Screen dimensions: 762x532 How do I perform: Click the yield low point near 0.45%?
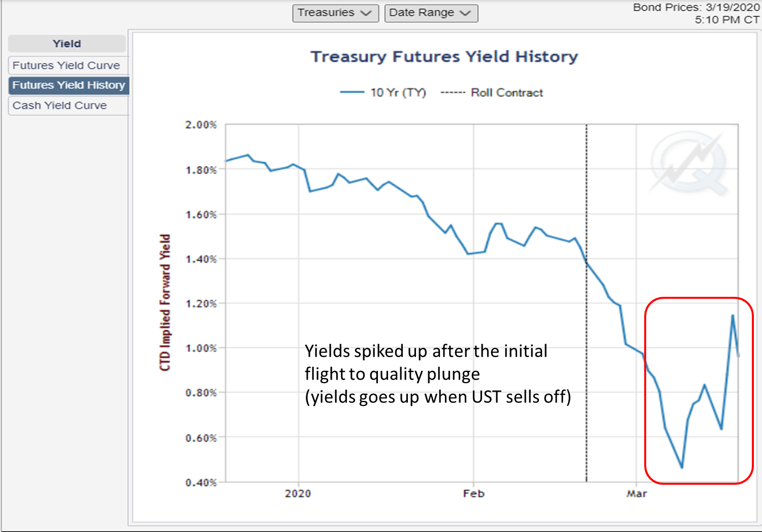click(x=682, y=467)
